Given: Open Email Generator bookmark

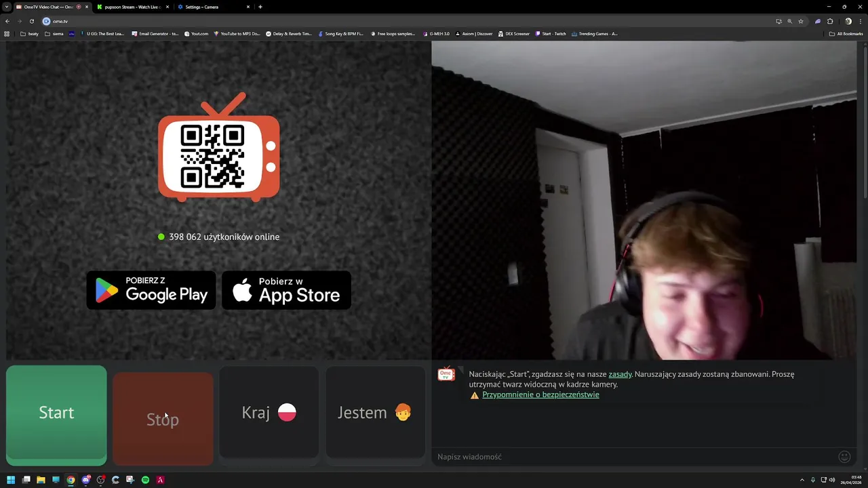Looking at the screenshot, I should point(155,34).
